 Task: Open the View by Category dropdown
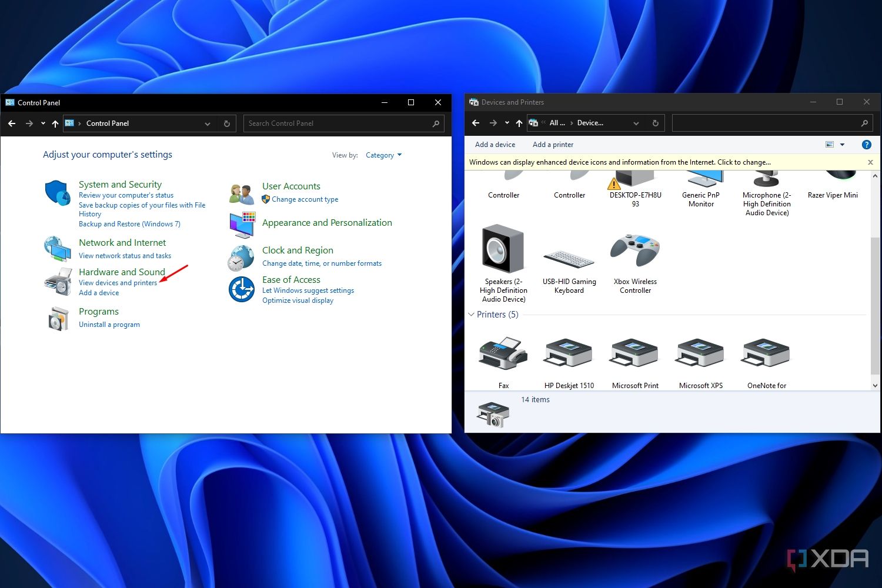point(383,155)
